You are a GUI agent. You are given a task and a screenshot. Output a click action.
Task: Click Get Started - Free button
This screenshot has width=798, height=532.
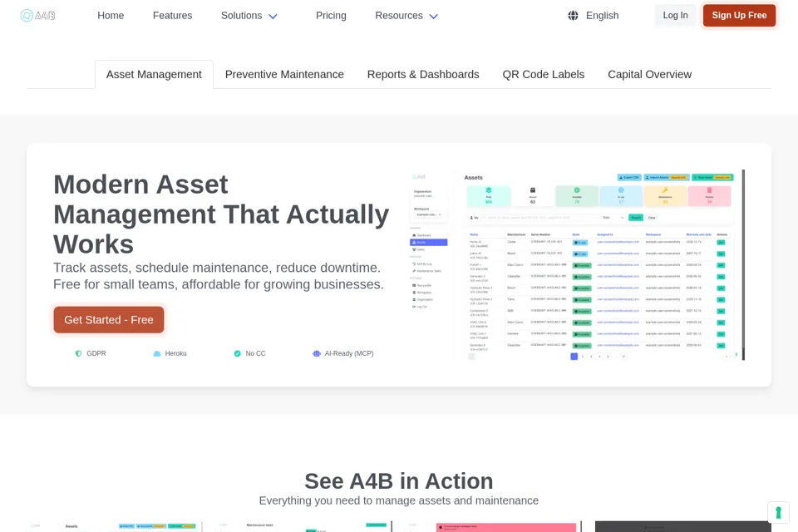(x=108, y=320)
